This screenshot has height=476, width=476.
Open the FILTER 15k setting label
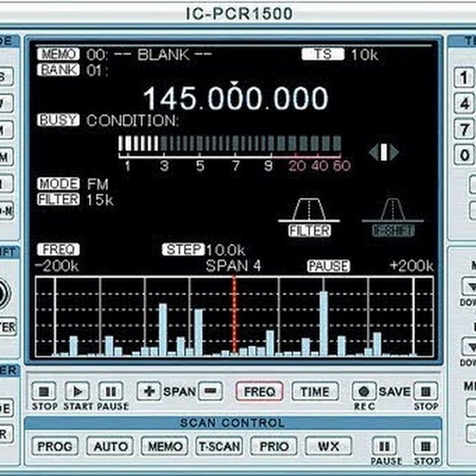pyautogui.click(x=58, y=199)
